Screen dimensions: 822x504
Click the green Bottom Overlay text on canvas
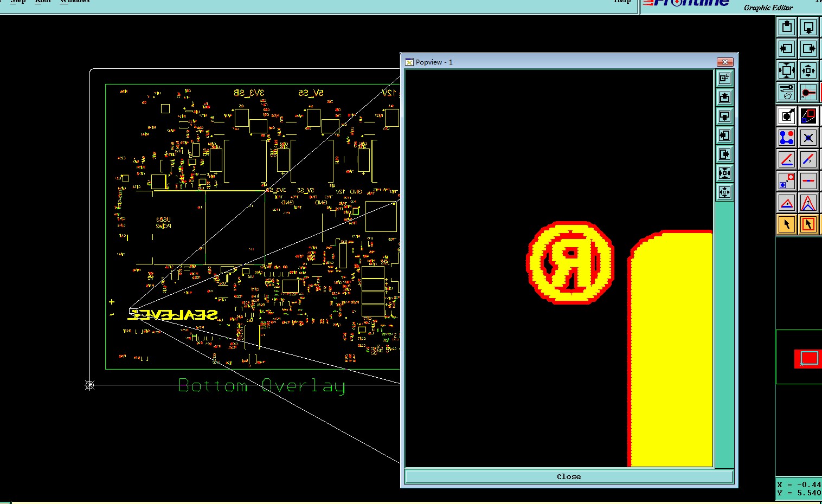point(262,386)
